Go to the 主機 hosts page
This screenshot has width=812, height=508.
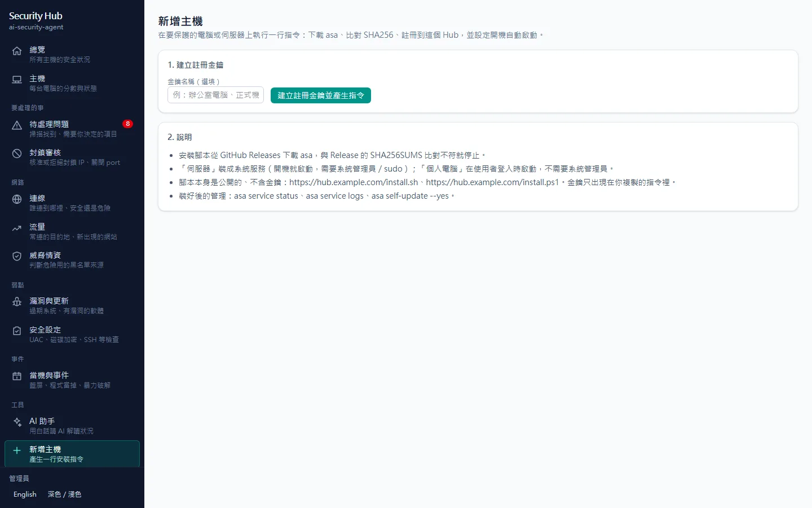(72, 83)
